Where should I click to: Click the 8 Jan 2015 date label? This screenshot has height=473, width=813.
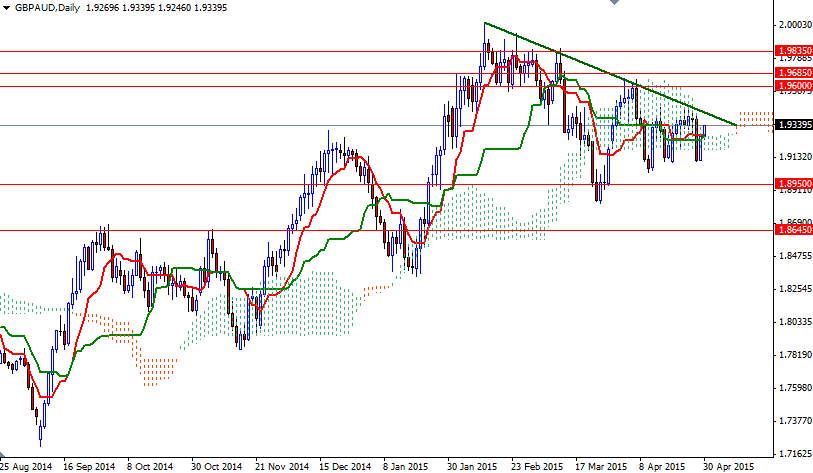point(406,467)
